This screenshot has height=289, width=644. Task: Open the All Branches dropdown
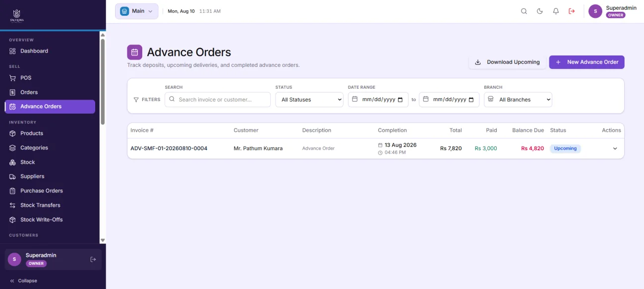point(518,100)
